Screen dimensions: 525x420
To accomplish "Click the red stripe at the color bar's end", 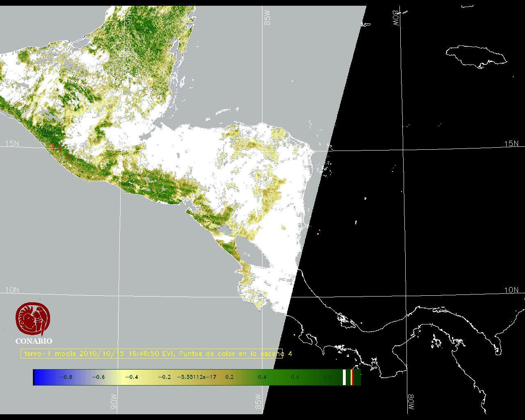I will [x=352, y=377].
